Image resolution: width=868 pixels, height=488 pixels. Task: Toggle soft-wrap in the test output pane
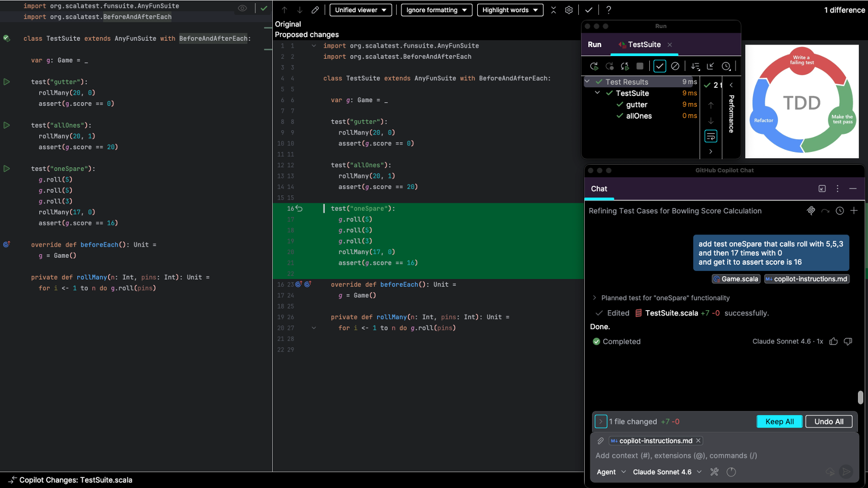pyautogui.click(x=711, y=137)
